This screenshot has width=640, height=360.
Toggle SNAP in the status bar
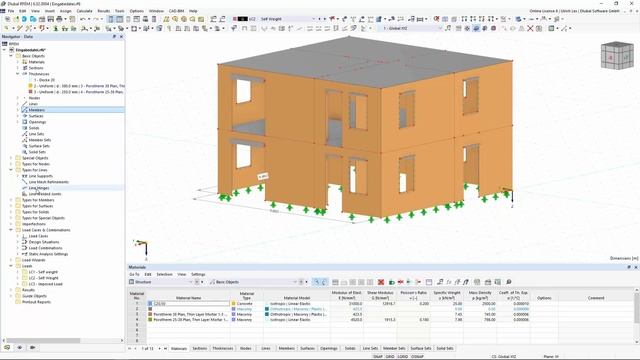coord(378,356)
